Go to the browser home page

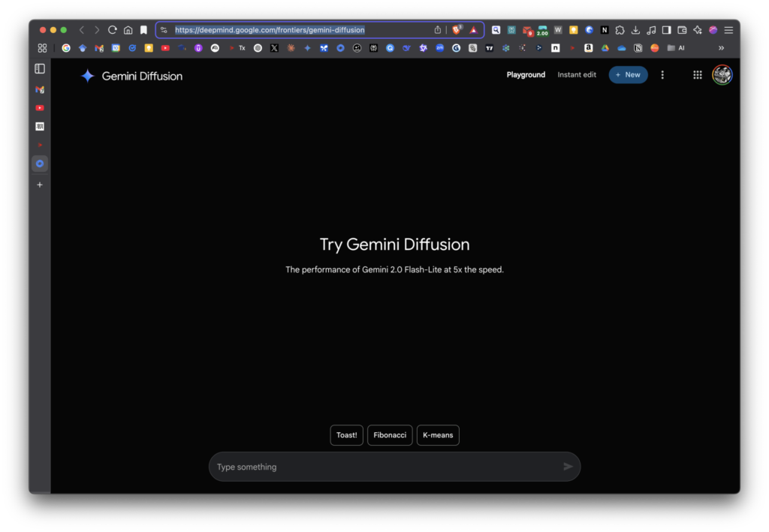[x=128, y=30]
